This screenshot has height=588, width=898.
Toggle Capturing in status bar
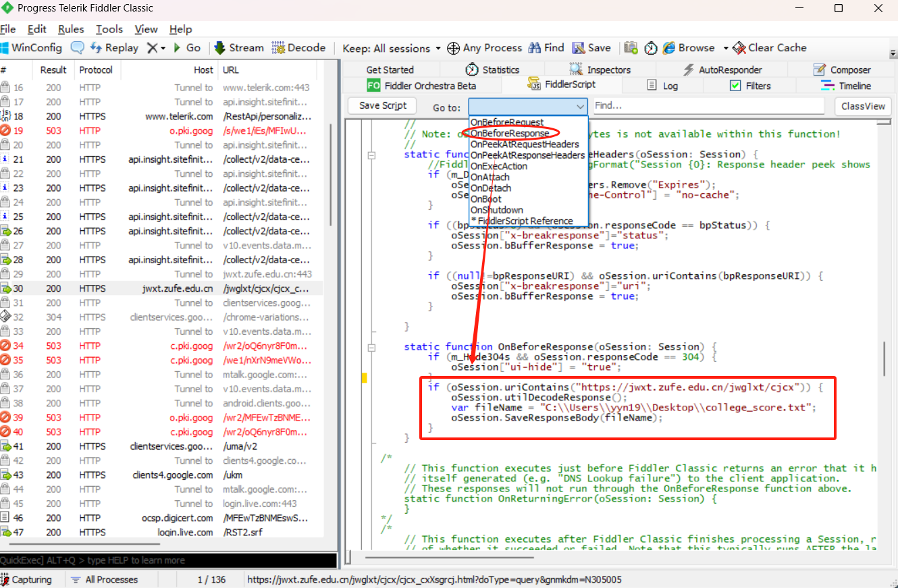pos(27,579)
